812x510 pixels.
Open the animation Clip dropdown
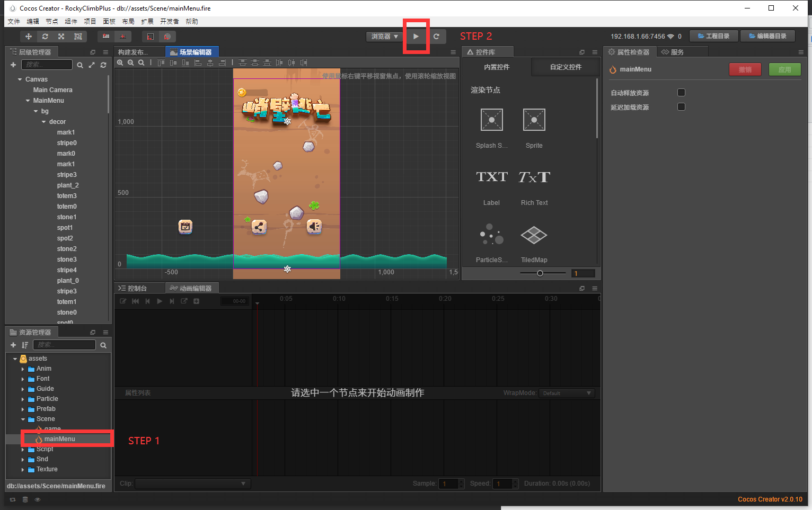[192, 484]
